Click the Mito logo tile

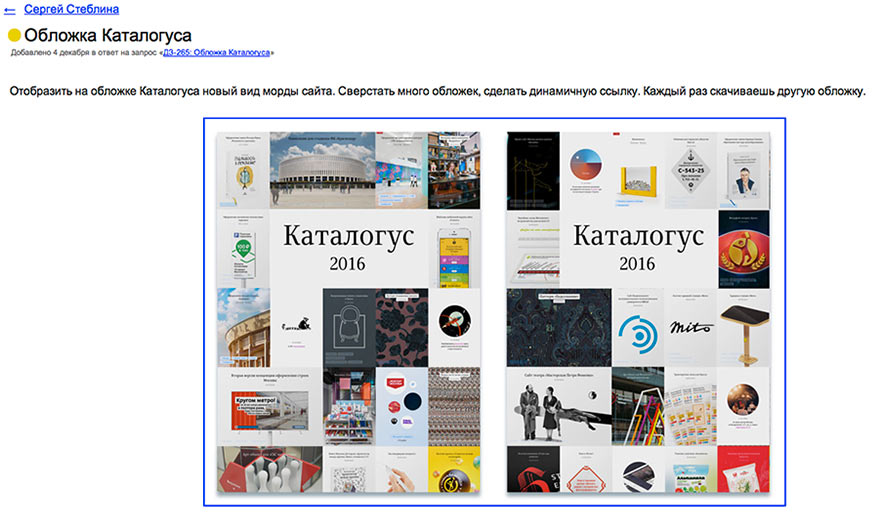tap(692, 327)
